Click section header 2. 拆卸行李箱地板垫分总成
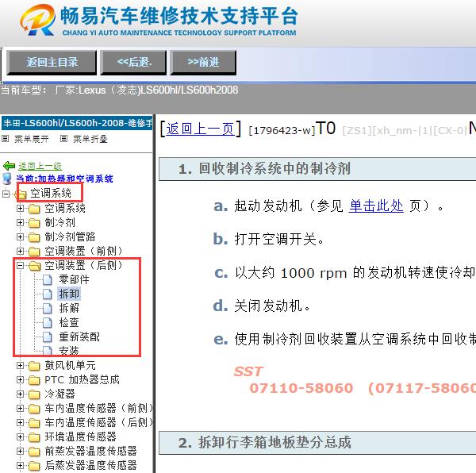The height and width of the screenshot is (473, 476). pos(317,443)
